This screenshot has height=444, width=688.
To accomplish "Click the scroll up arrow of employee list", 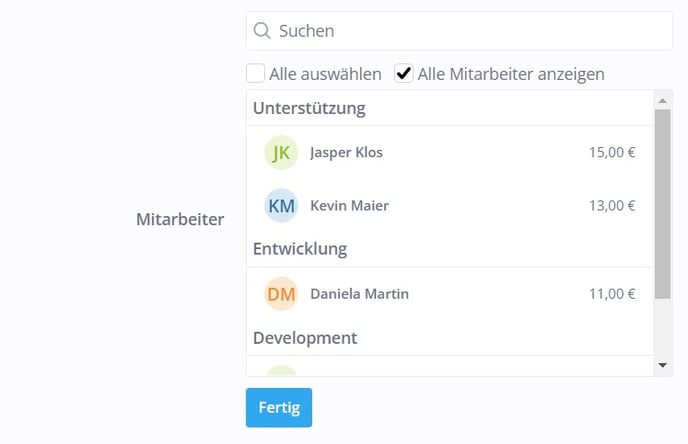I will pos(663,101).
